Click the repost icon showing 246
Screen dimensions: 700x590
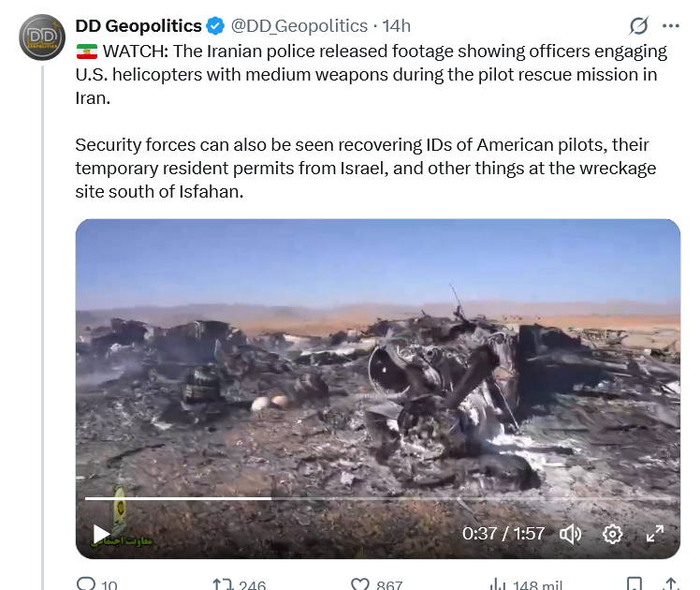224,583
